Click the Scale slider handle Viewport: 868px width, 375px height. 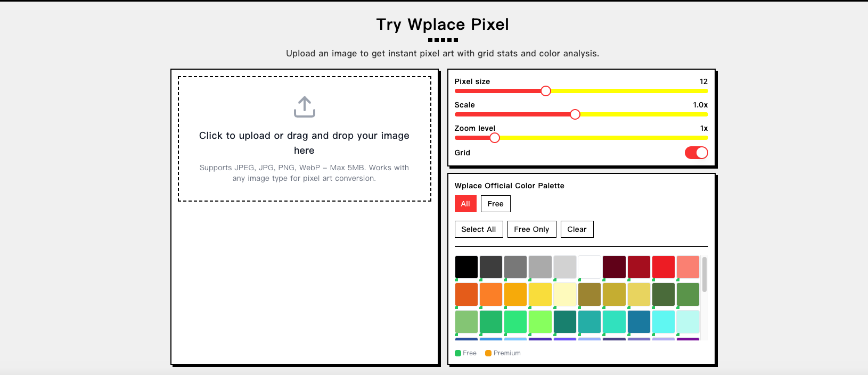(575, 114)
